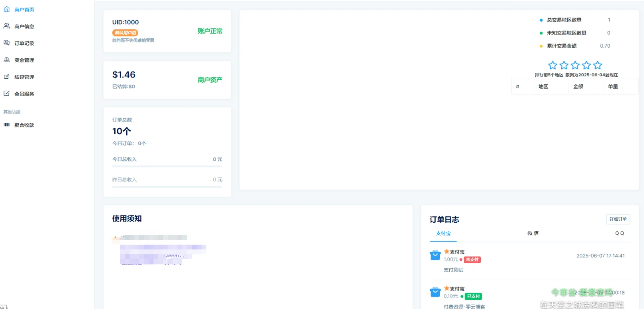Click the 今日订单: 0个 text
The width and height of the screenshot is (644, 309).
tap(129, 144)
